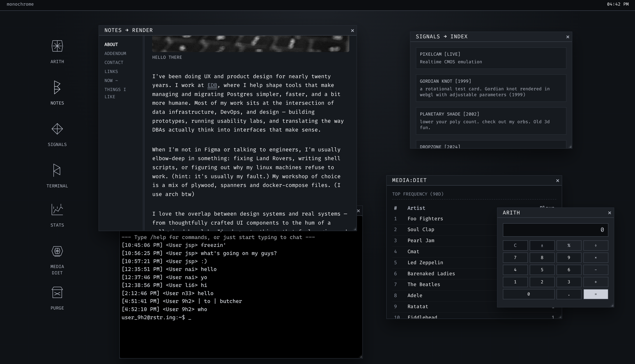Close the terminal window behind Notes
The width and height of the screenshot is (635, 364).
click(x=359, y=211)
